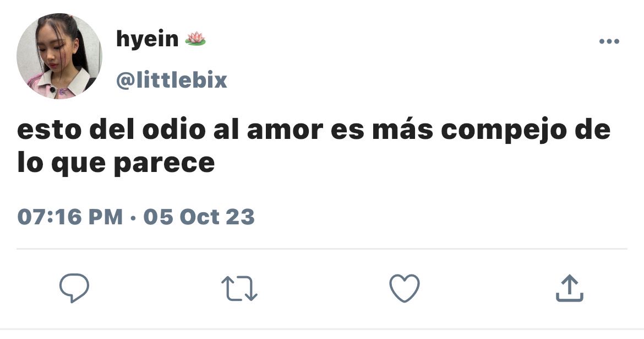The width and height of the screenshot is (644, 339).
Task: Open the @littlebix handle link
Action: click(172, 80)
